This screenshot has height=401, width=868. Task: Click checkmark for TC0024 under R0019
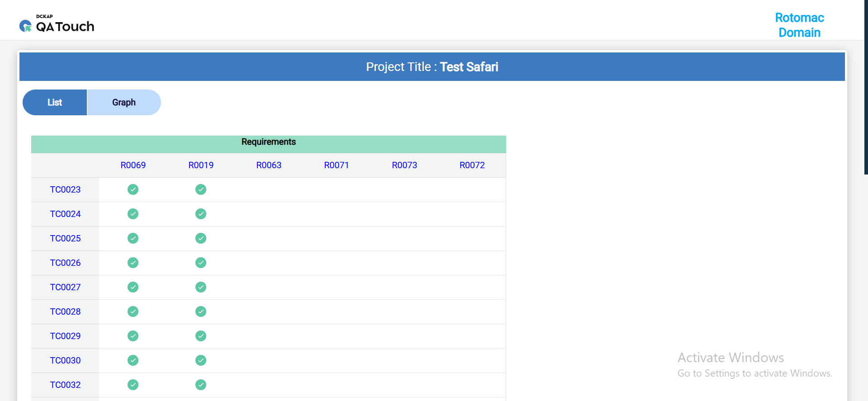[201, 214]
